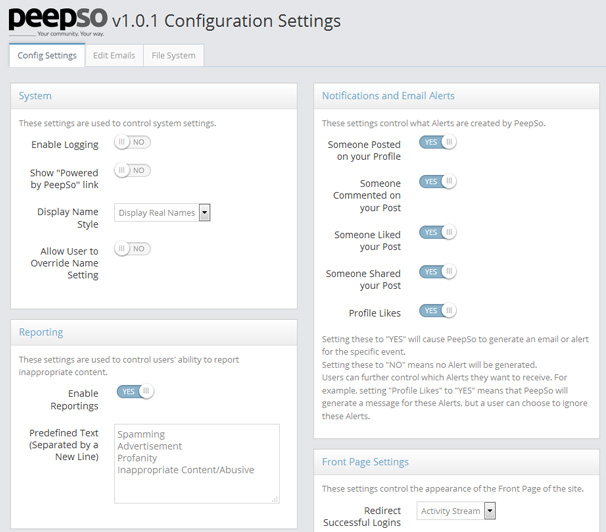The height and width of the screenshot is (532, 606).
Task: Click the Front Page Settings heading
Action: (365, 462)
